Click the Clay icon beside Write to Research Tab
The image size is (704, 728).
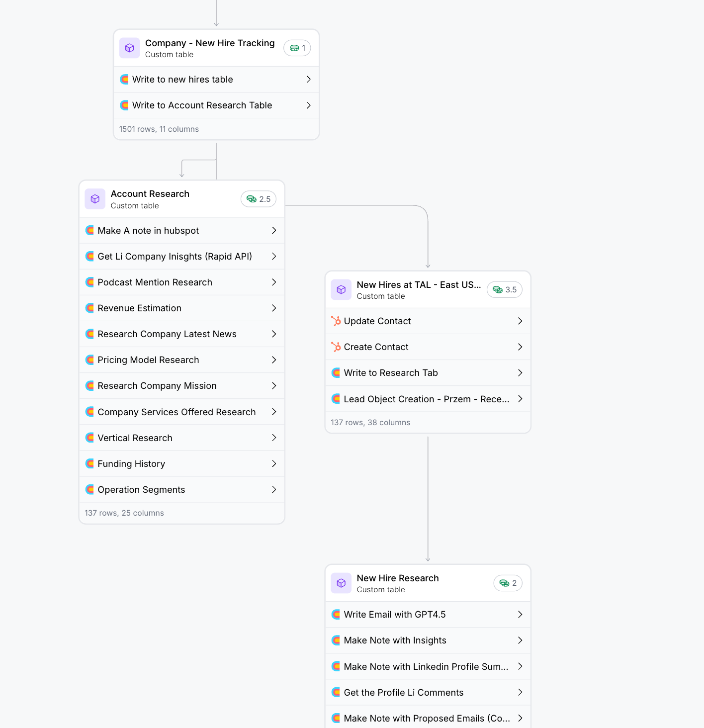click(x=336, y=373)
